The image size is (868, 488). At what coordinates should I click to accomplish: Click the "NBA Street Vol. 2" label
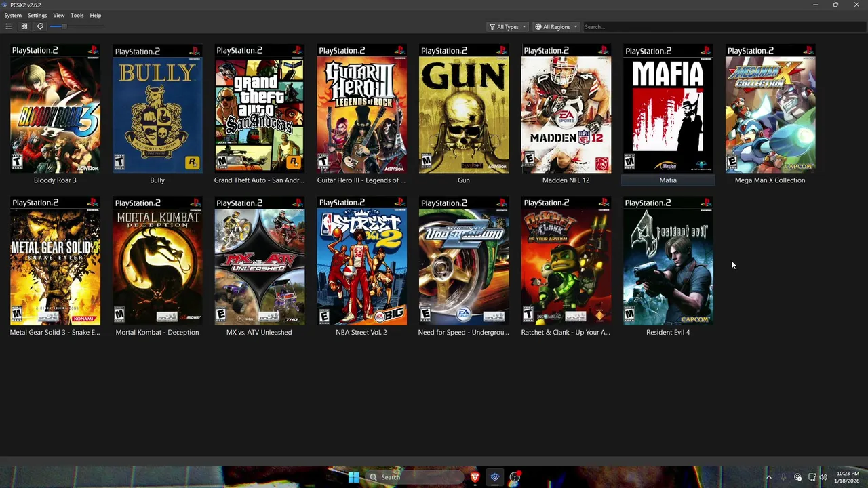[361, 332]
